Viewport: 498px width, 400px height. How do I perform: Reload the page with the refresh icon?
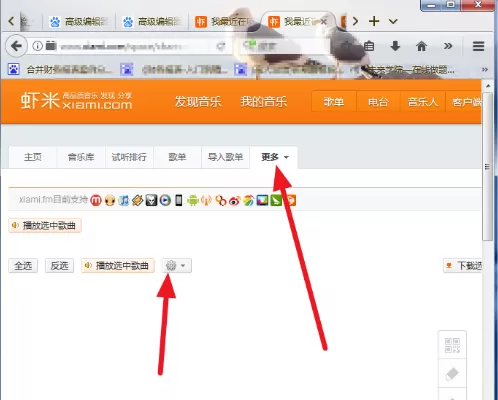point(221,46)
